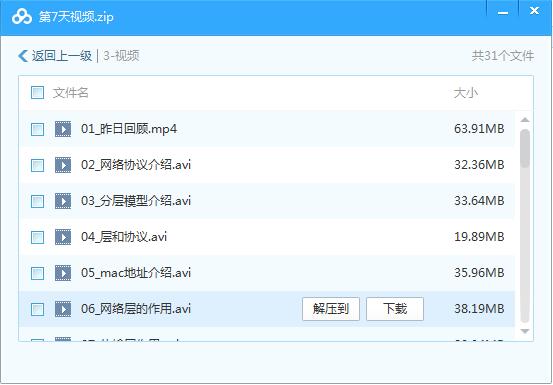Image resolution: width=553 pixels, height=385 pixels.
Task: Click the blue back arrow icon
Action: click(23, 56)
